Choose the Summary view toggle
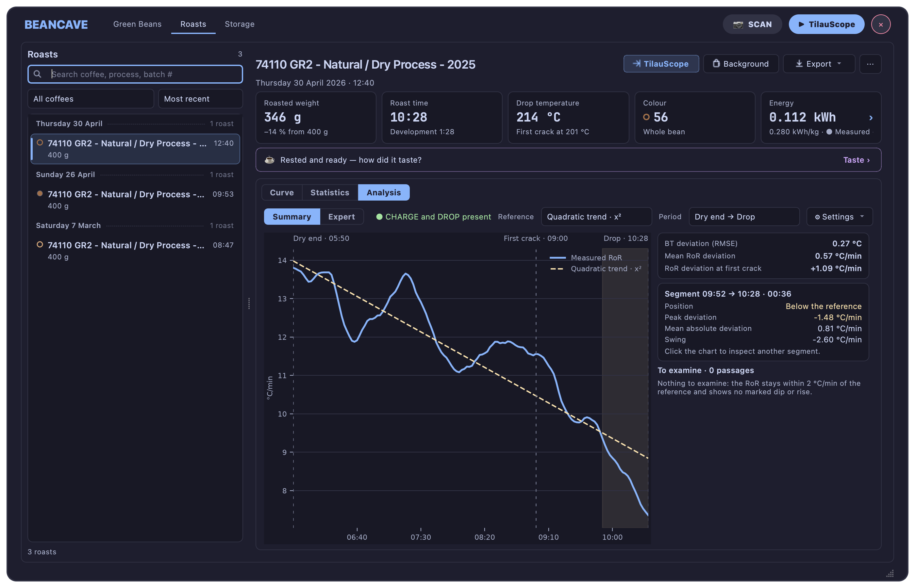 click(292, 217)
